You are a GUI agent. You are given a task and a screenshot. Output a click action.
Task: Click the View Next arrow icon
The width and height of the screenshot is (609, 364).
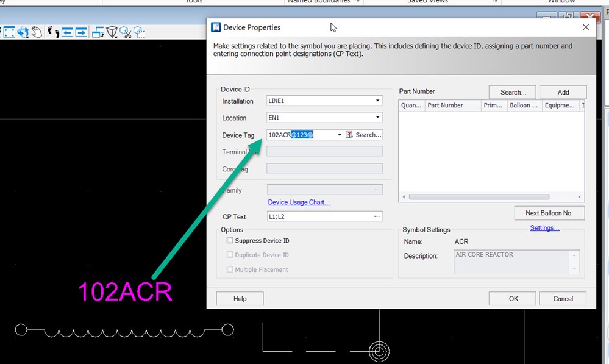point(81,32)
